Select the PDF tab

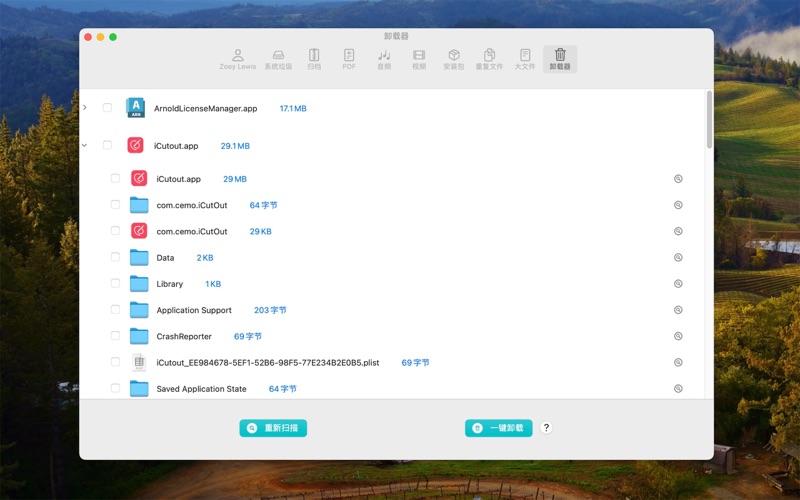point(349,59)
